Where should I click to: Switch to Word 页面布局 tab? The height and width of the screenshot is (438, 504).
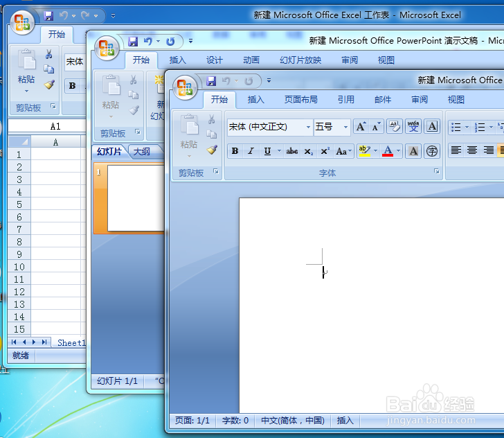[301, 99]
